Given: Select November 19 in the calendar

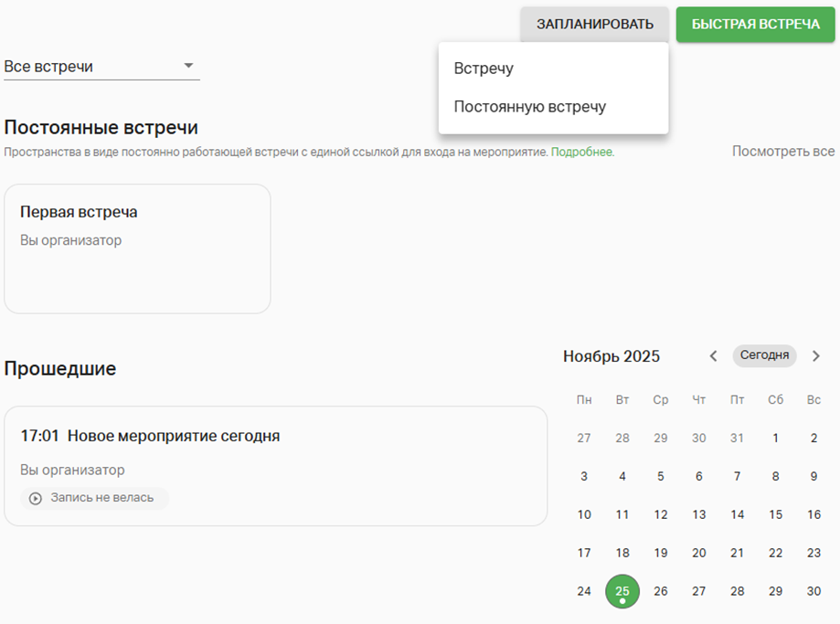Looking at the screenshot, I should point(661,553).
